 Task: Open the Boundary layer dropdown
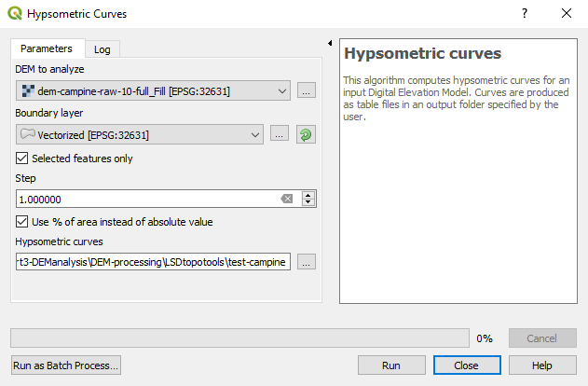point(255,135)
